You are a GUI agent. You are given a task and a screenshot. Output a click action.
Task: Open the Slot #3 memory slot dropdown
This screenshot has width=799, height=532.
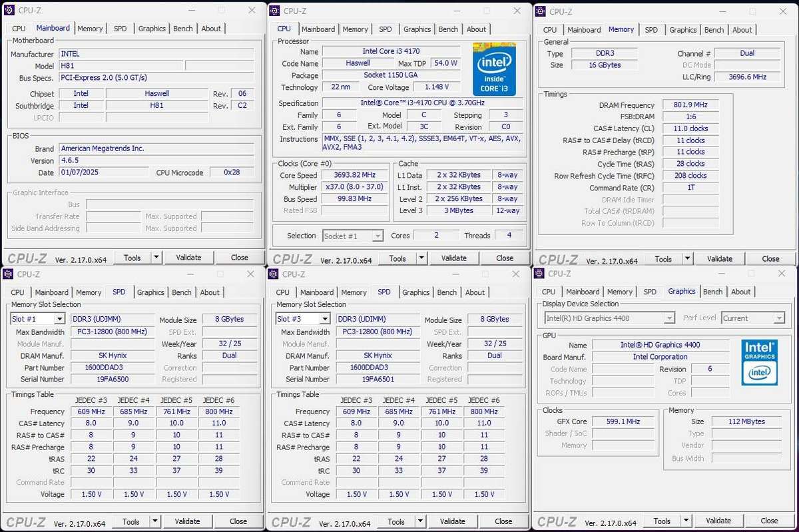[x=324, y=319]
